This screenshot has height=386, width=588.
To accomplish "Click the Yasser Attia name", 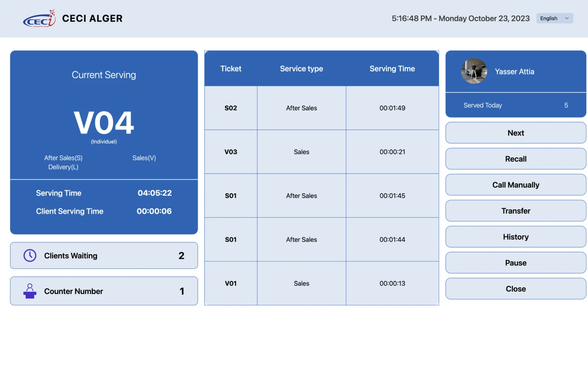I will 514,72.
